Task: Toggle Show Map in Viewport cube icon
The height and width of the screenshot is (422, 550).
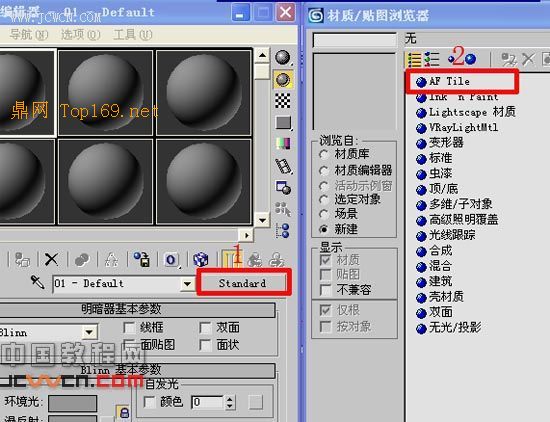Action: [x=201, y=260]
